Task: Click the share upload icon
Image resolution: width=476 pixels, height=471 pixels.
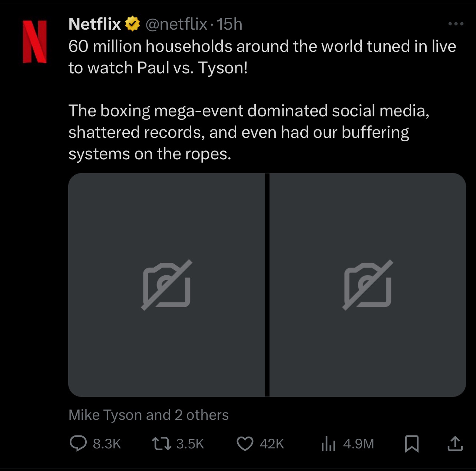Action: pyautogui.click(x=455, y=444)
